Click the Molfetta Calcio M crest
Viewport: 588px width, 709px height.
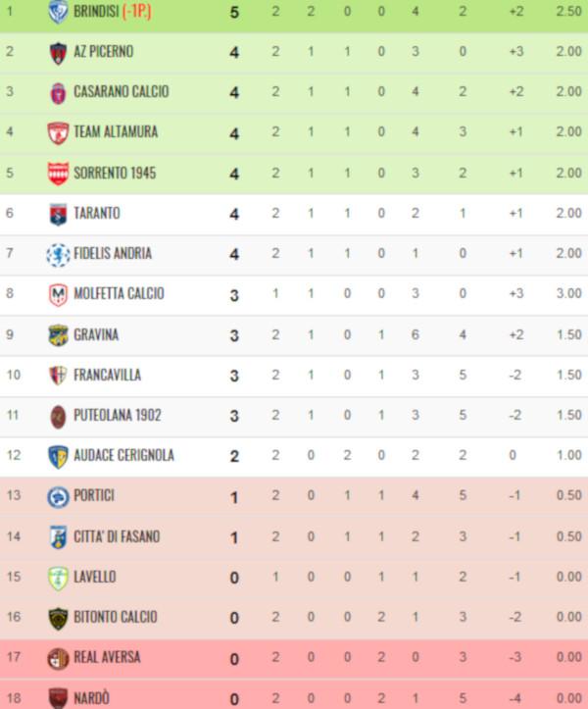[58, 295]
